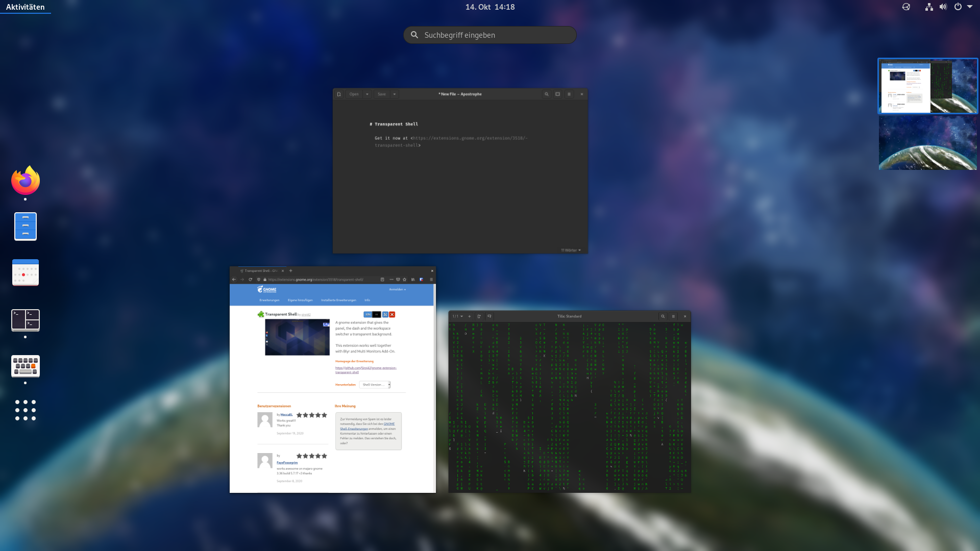980x551 pixels.
Task: Open the Anmelden dropdown on GNOME site
Action: point(397,289)
